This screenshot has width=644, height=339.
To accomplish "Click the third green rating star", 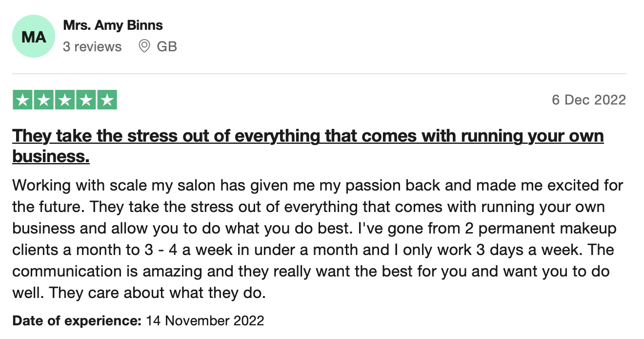I will pyautogui.click(x=65, y=100).
